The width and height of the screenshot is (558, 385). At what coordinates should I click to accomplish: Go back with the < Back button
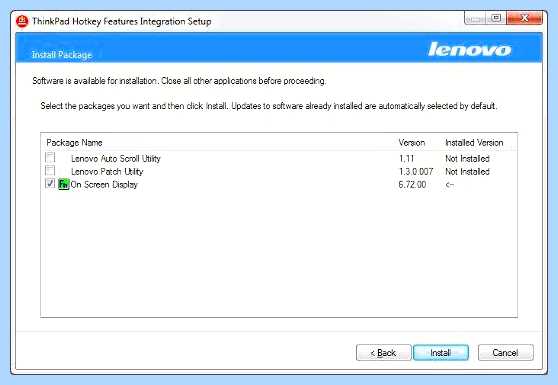(384, 353)
